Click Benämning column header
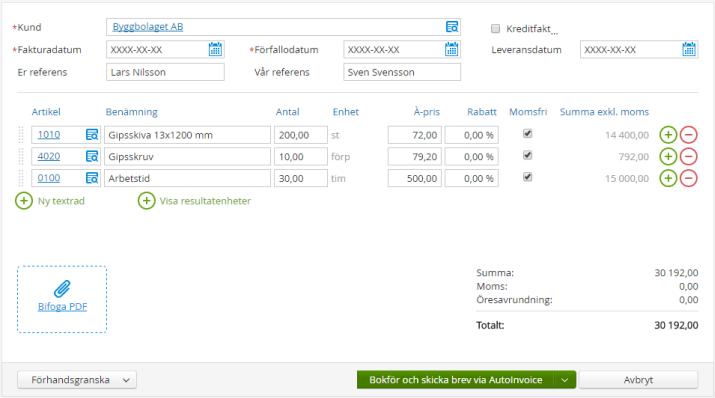This screenshot has height=398, width=715. pos(131,112)
